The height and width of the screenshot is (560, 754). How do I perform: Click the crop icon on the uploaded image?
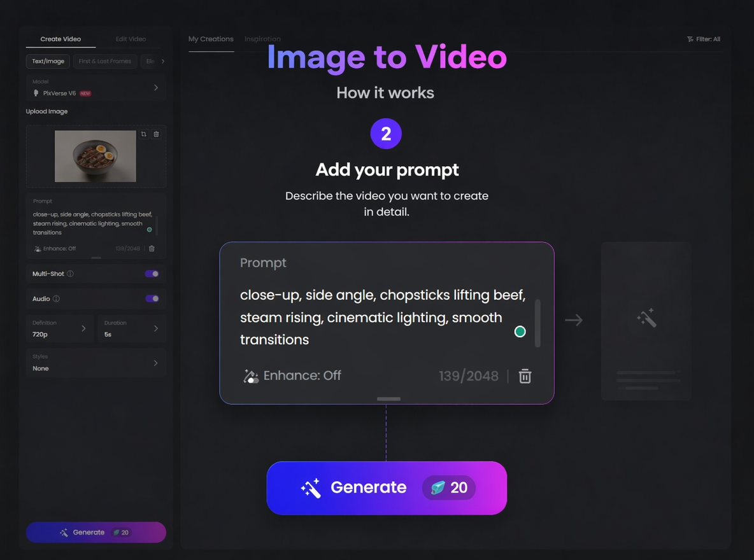pyautogui.click(x=144, y=134)
